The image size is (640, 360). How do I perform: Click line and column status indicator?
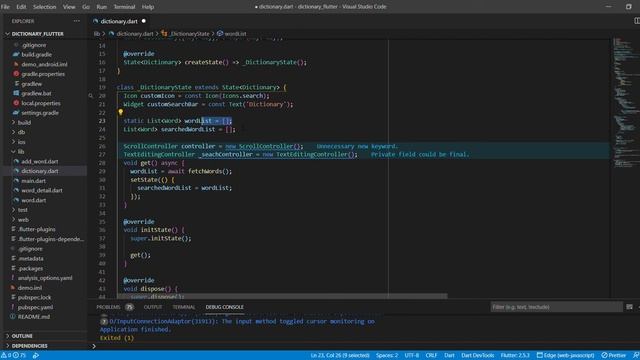[340, 356]
